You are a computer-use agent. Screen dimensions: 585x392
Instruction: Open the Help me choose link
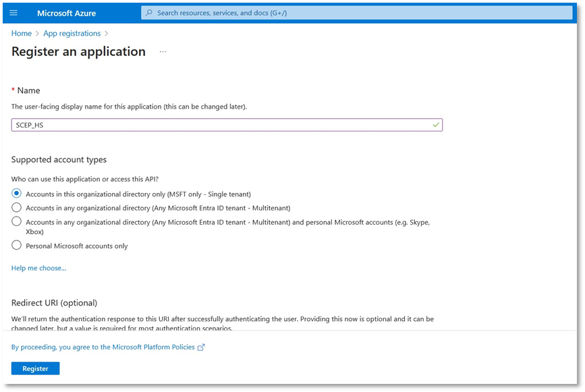pos(38,268)
